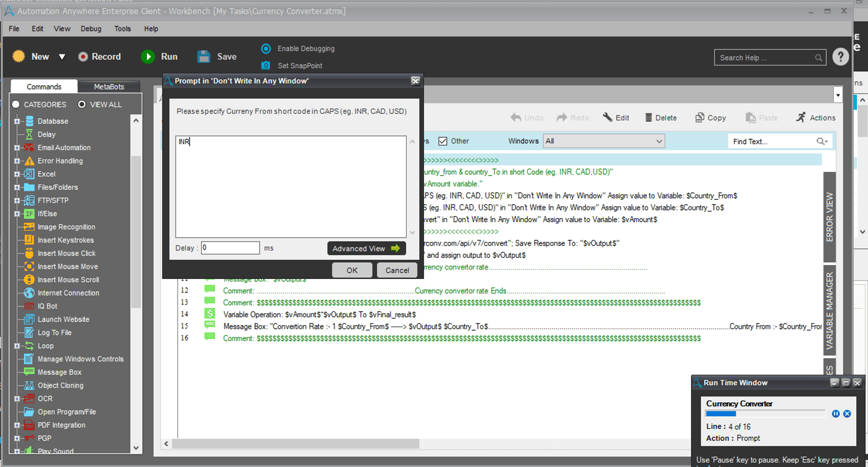Click the Set SnapPoint camera icon

coord(265,65)
